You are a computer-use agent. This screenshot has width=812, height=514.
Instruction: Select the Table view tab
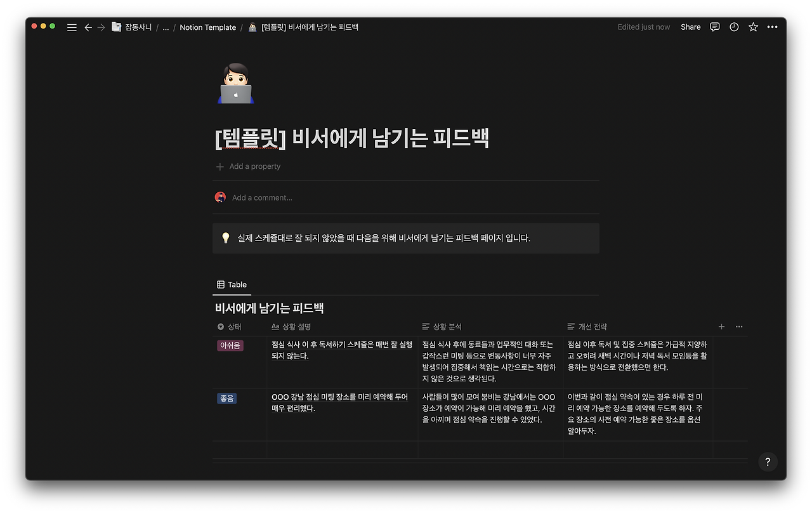click(232, 285)
